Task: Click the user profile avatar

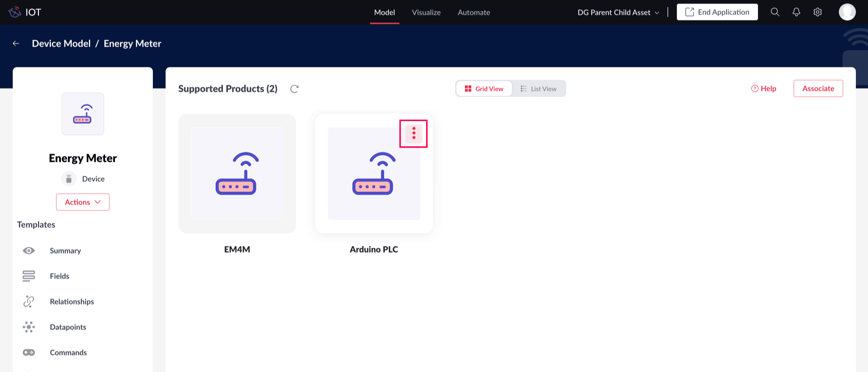Action: pyautogui.click(x=847, y=12)
